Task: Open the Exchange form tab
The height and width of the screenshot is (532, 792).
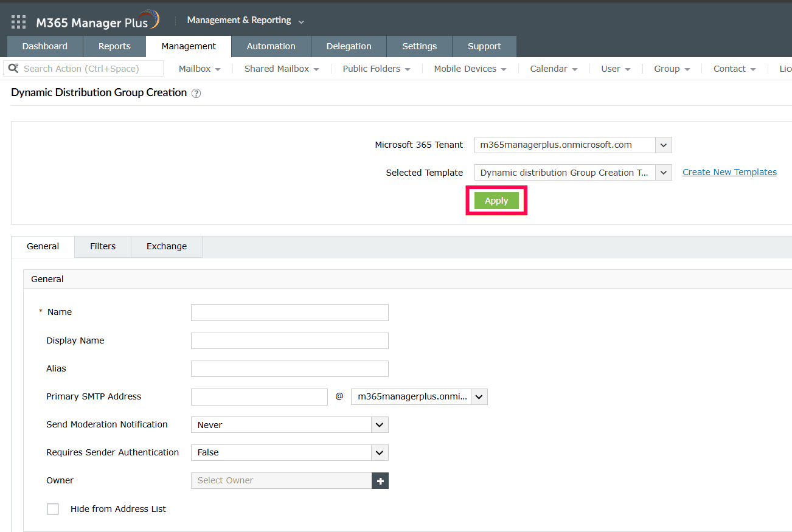Action: pos(167,247)
